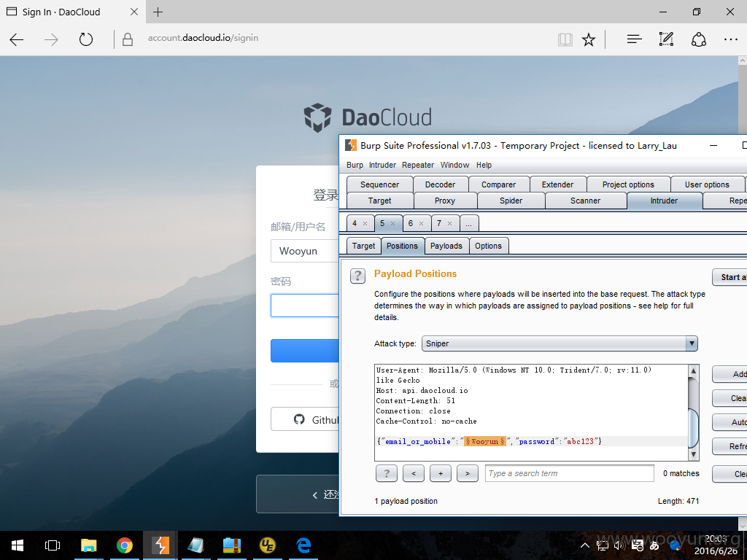Select the main Target tool tab
The width and height of the screenshot is (747, 560).
pyautogui.click(x=379, y=201)
